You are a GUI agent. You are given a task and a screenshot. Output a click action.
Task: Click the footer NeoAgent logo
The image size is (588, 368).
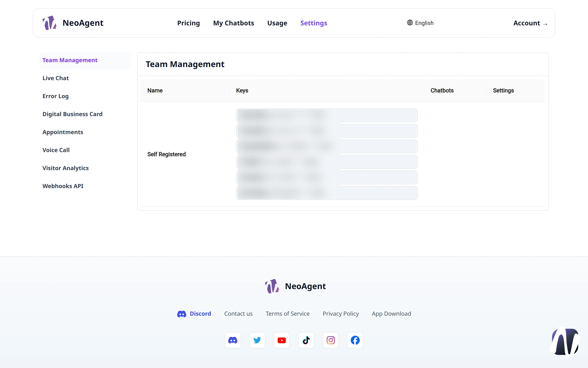click(x=272, y=286)
